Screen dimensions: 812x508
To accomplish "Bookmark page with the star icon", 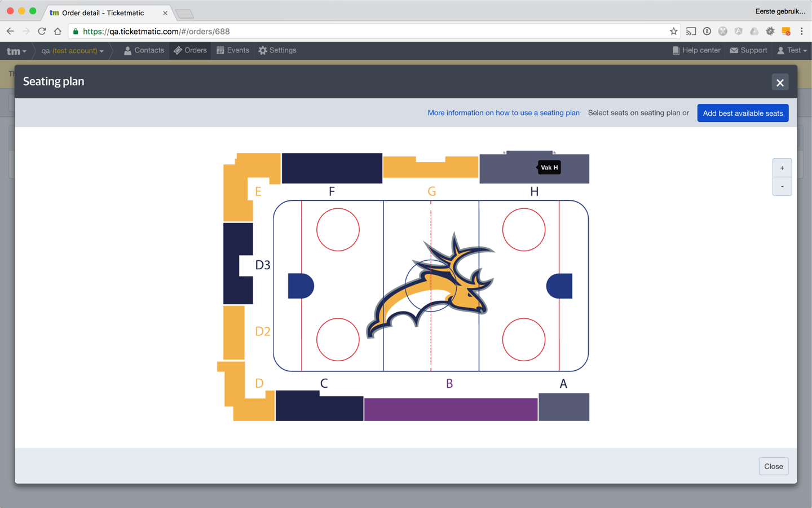I will (673, 31).
